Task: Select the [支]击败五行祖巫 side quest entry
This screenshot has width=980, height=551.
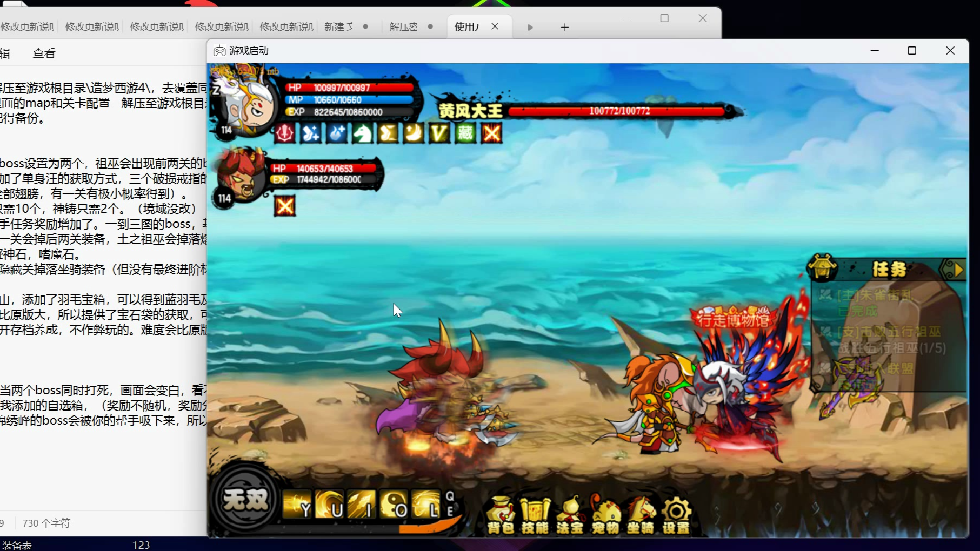Action: point(883,340)
